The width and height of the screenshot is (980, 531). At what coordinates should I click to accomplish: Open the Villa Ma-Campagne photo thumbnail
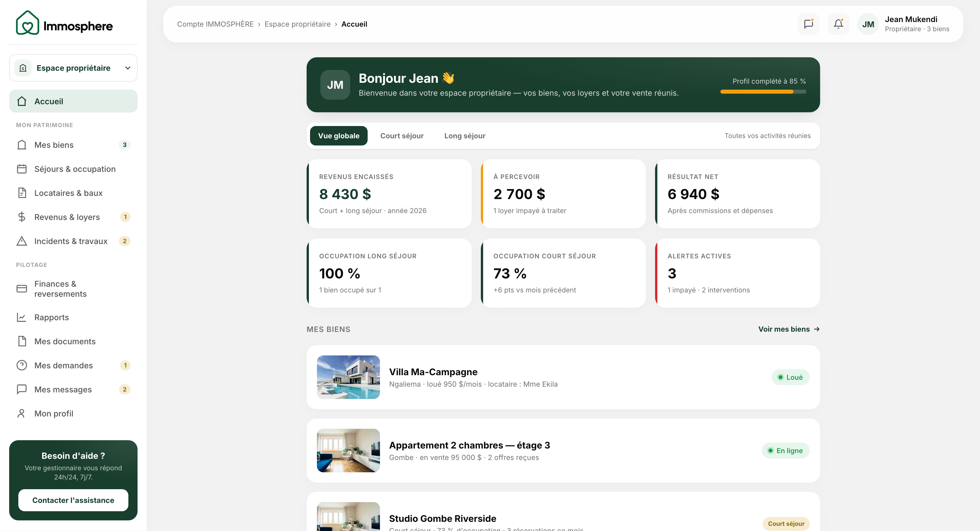(x=348, y=377)
